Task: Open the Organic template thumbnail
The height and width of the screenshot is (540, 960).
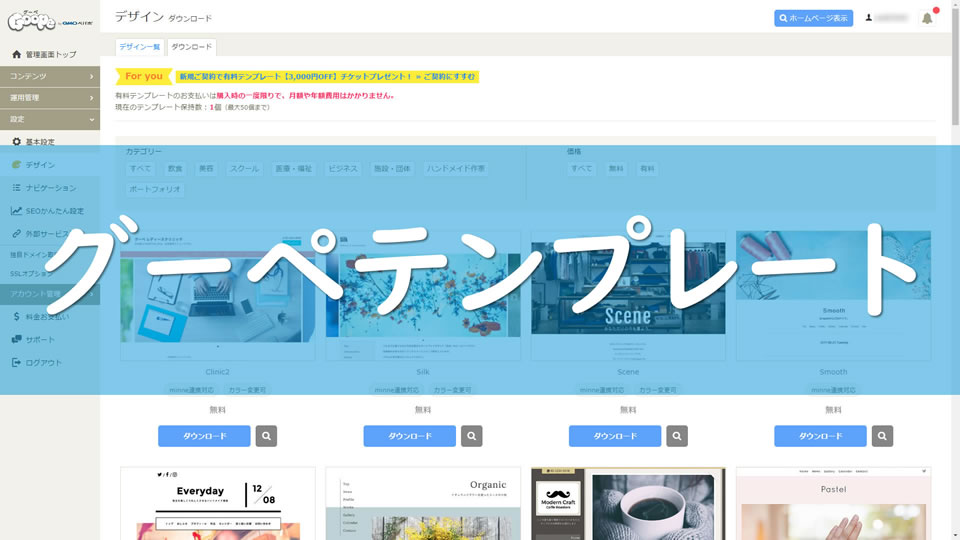Action: (423, 503)
